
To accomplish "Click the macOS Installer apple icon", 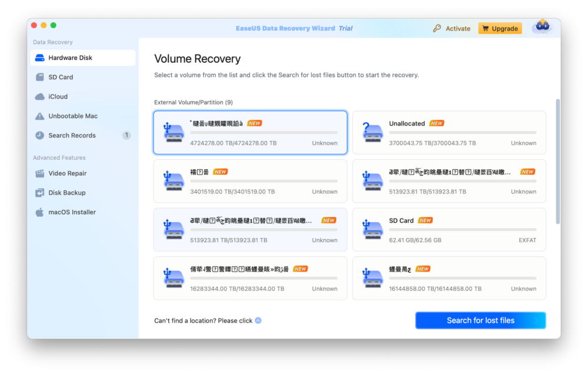I will point(40,212).
